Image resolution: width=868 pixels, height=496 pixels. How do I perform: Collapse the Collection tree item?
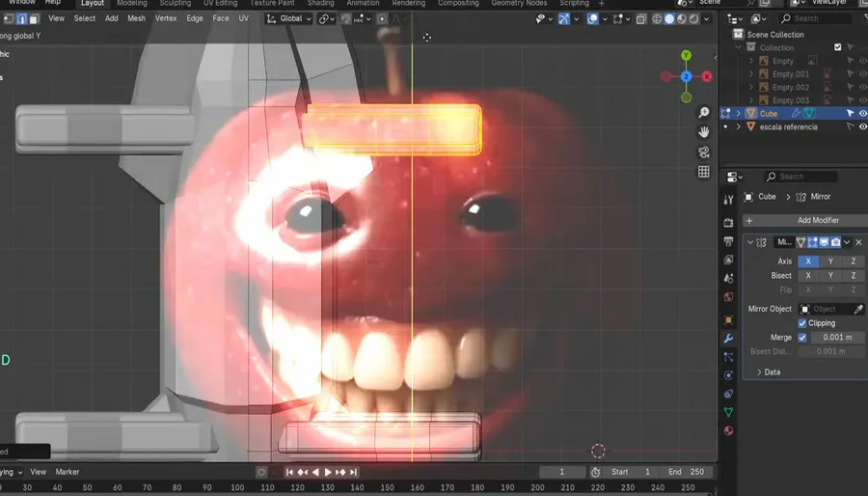(739, 47)
